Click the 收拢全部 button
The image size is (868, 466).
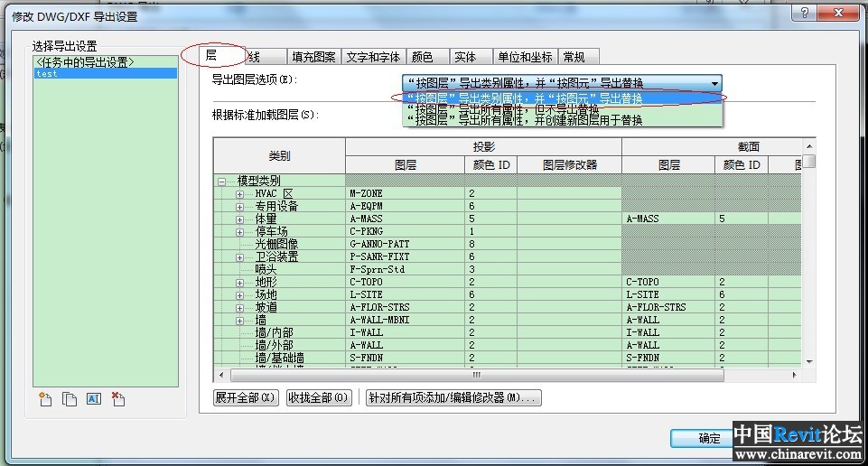318,398
